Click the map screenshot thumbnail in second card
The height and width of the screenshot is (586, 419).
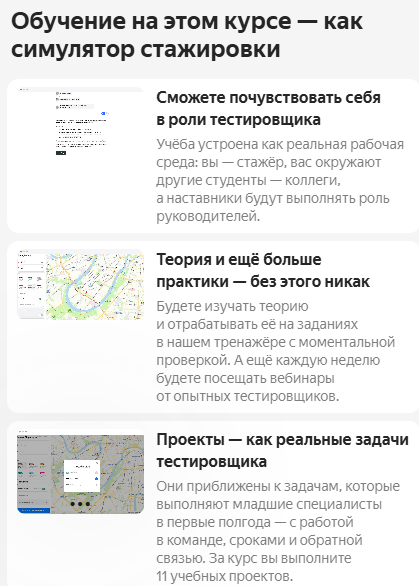[x=80, y=284]
